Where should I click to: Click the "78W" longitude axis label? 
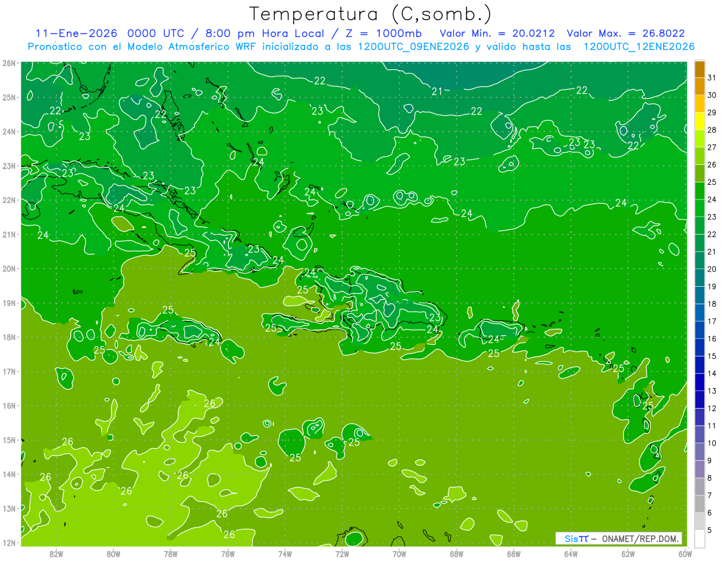pyautogui.click(x=170, y=554)
